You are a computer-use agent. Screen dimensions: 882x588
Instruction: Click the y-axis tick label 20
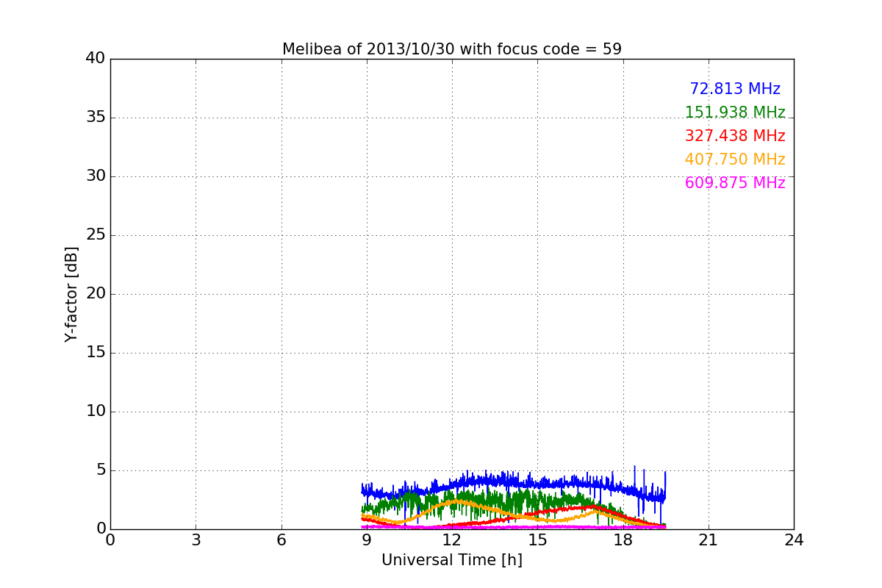point(96,293)
